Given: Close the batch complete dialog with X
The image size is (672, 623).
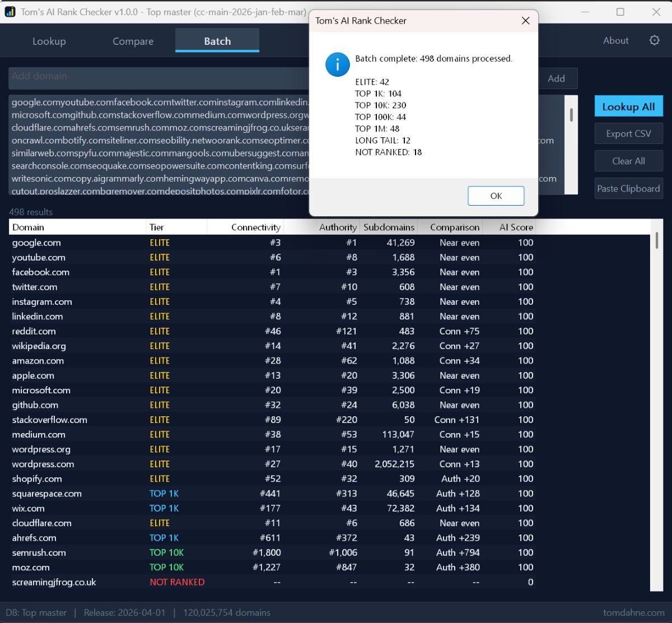Looking at the screenshot, I should coord(525,21).
